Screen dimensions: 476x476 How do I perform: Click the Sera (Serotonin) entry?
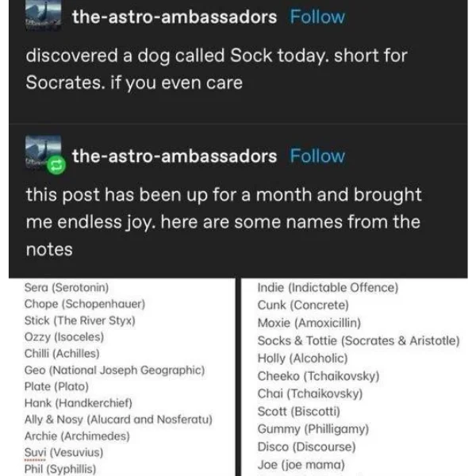(67, 287)
